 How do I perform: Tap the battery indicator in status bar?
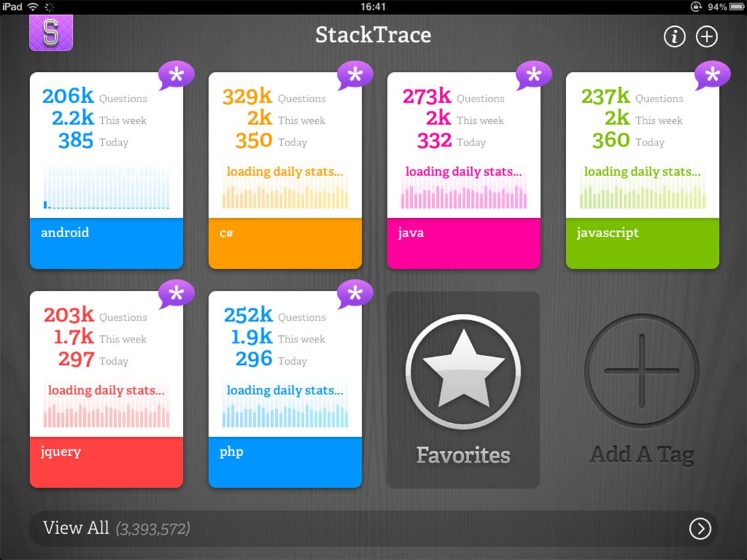point(737,7)
